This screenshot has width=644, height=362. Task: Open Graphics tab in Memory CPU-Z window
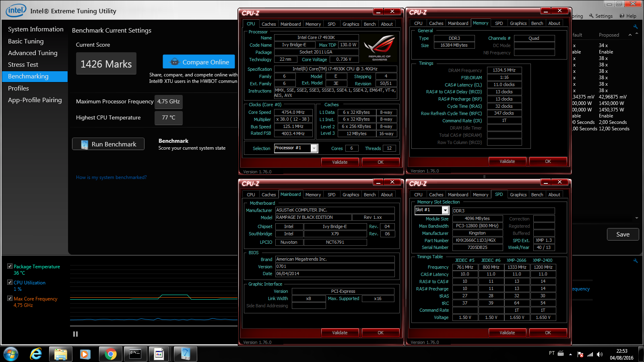coord(518,23)
